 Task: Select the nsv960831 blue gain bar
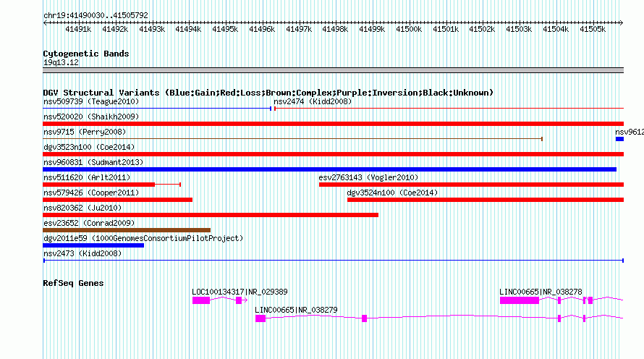click(329, 169)
